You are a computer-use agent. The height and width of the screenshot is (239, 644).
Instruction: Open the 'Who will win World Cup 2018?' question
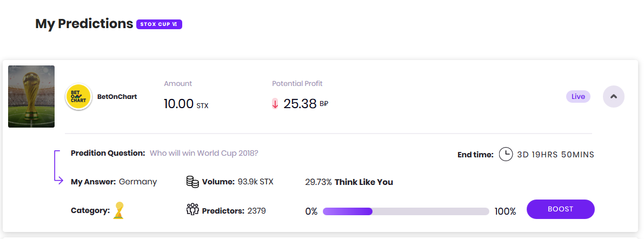[x=204, y=153]
